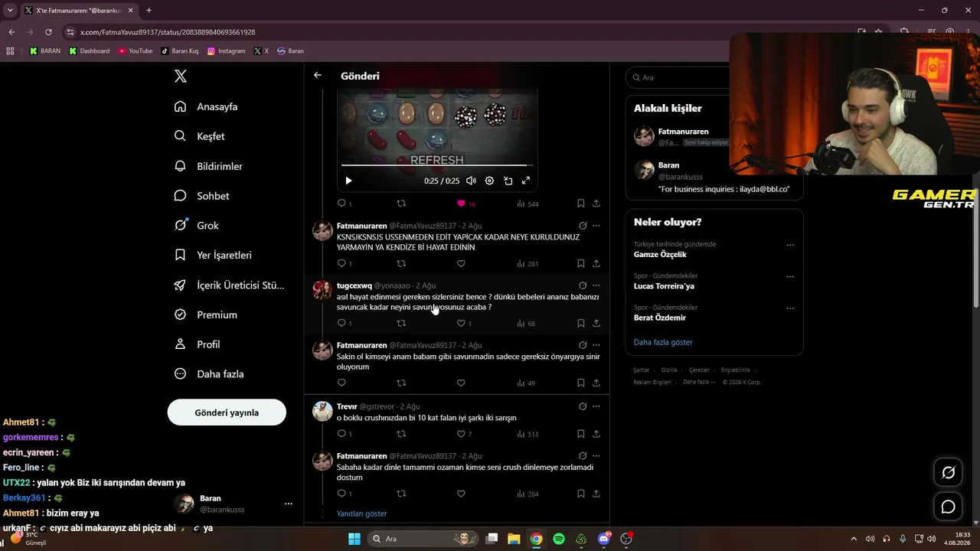Open the Gamze Özçelik trending topic
980x551 pixels.
660,254
